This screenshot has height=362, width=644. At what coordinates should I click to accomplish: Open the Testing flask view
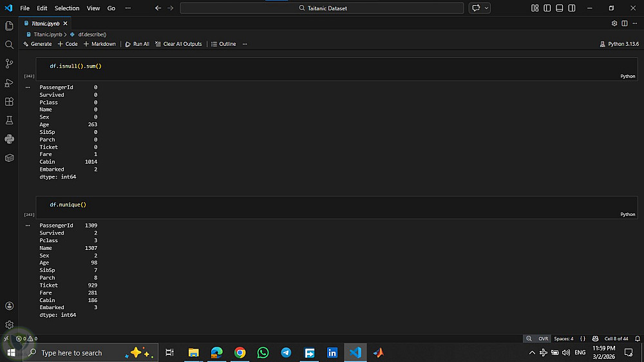(x=9, y=120)
